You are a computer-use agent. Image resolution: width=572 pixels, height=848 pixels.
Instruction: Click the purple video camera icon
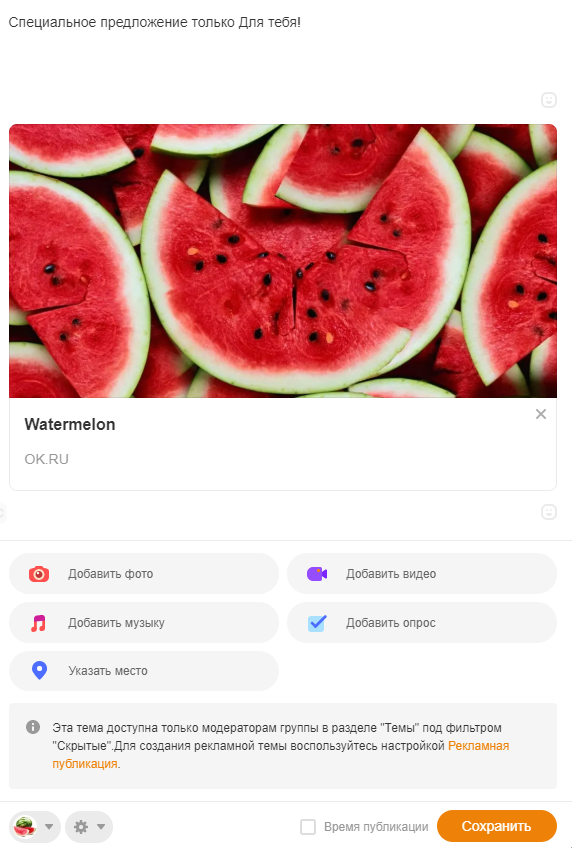click(x=317, y=574)
